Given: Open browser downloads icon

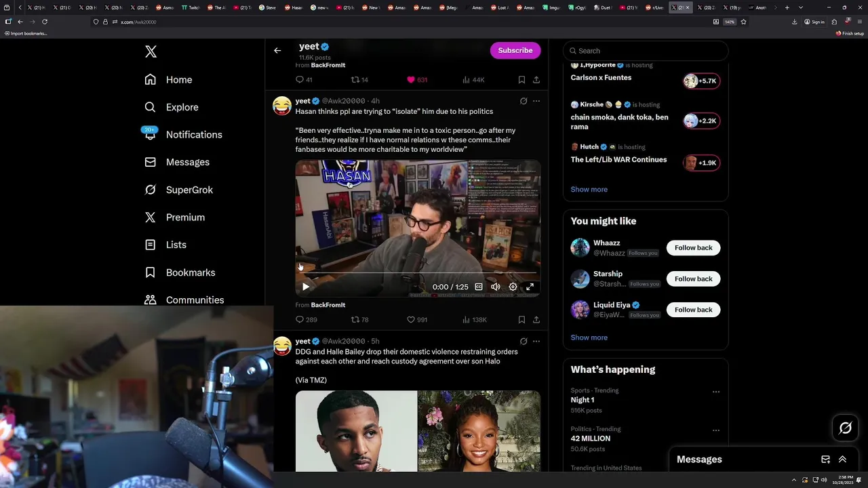Looking at the screenshot, I should pyautogui.click(x=794, y=22).
